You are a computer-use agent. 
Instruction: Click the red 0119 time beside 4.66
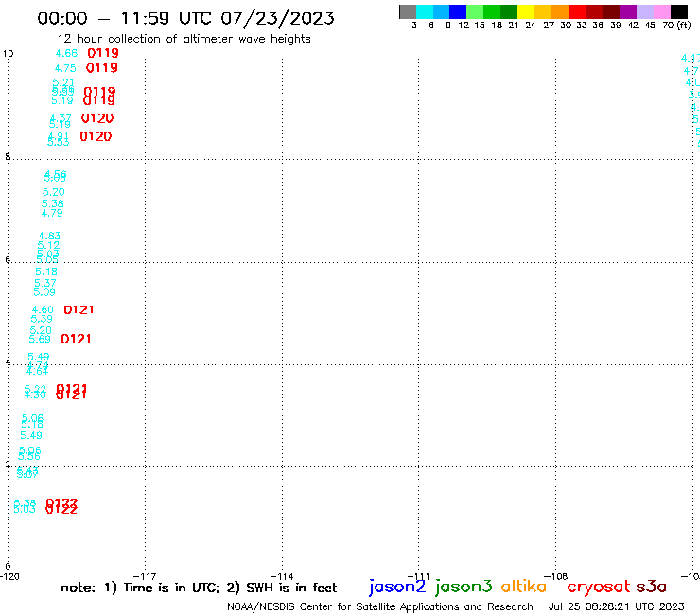pyautogui.click(x=103, y=53)
